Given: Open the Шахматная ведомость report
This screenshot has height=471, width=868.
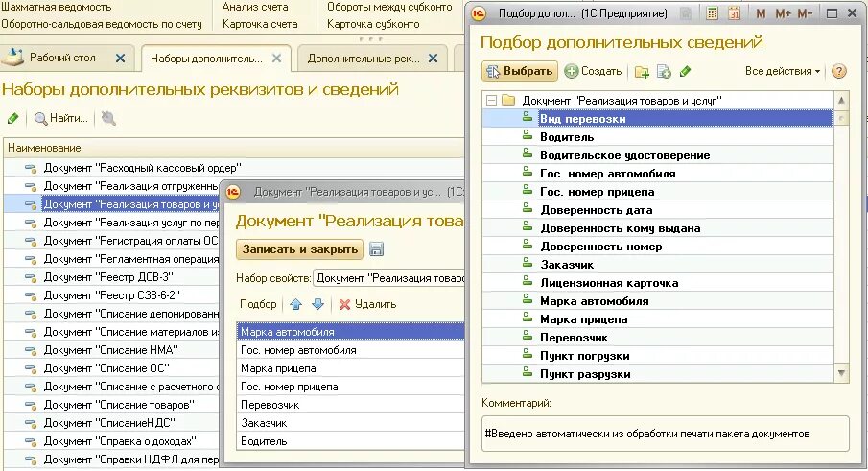Looking at the screenshot, I should pos(56,8).
